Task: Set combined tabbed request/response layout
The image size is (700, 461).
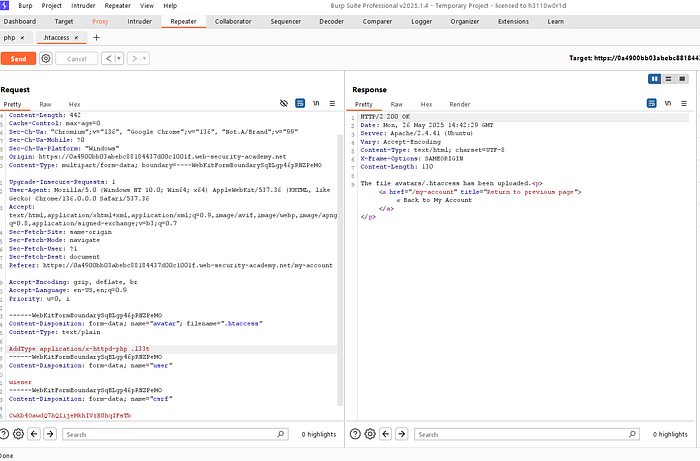Action: point(682,79)
